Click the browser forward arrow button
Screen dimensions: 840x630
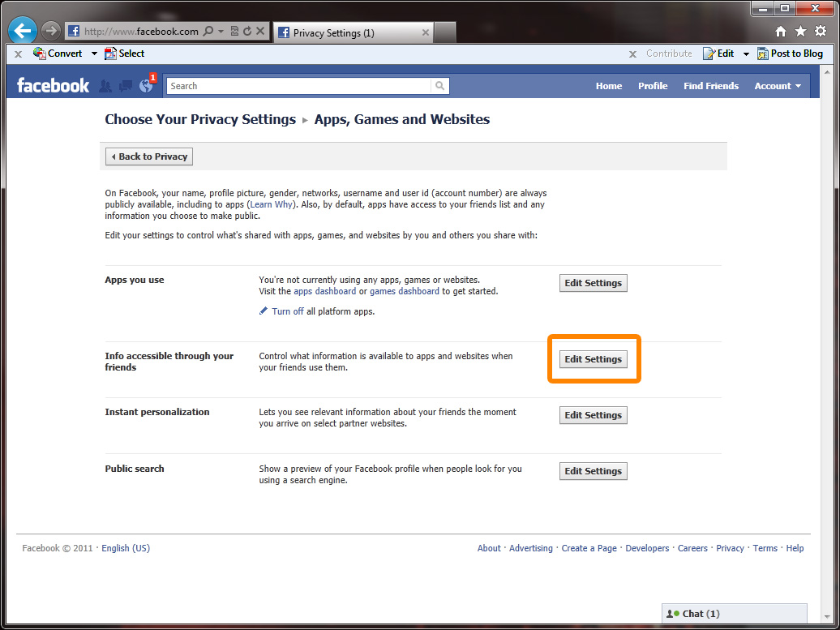pyautogui.click(x=50, y=31)
